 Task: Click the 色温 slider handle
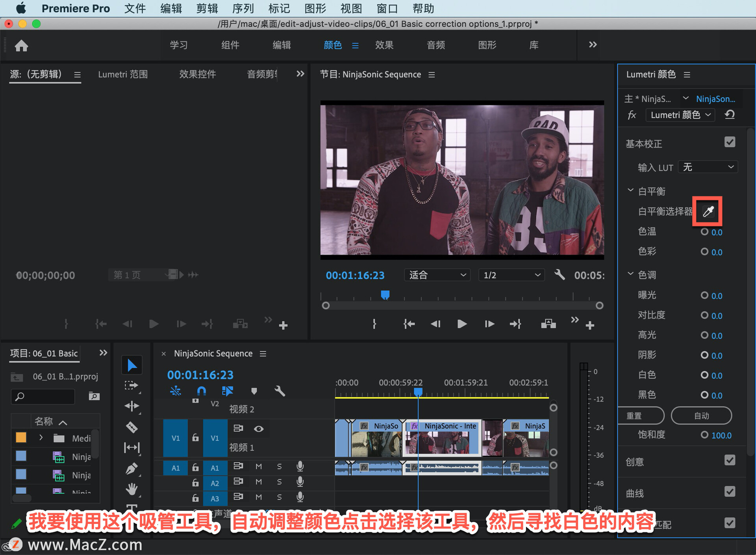pos(704,232)
